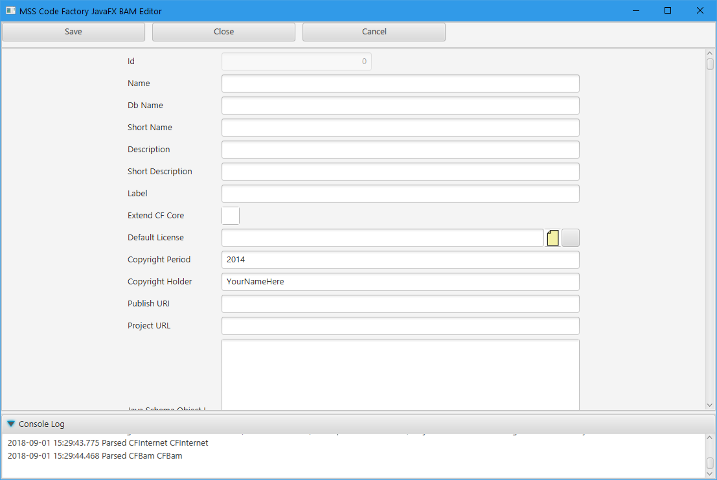Screen dimensions: 717x480
Task: Click the Cancel button
Action: (373, 32)
